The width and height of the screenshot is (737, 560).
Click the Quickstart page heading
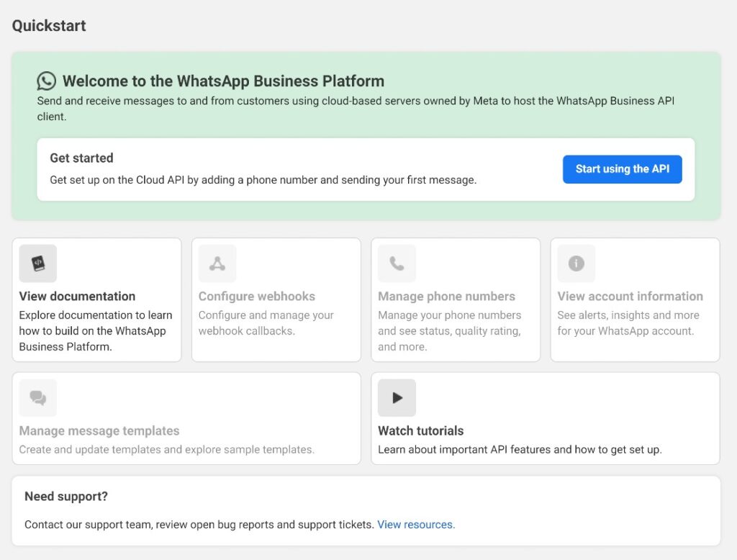point(48,25)
